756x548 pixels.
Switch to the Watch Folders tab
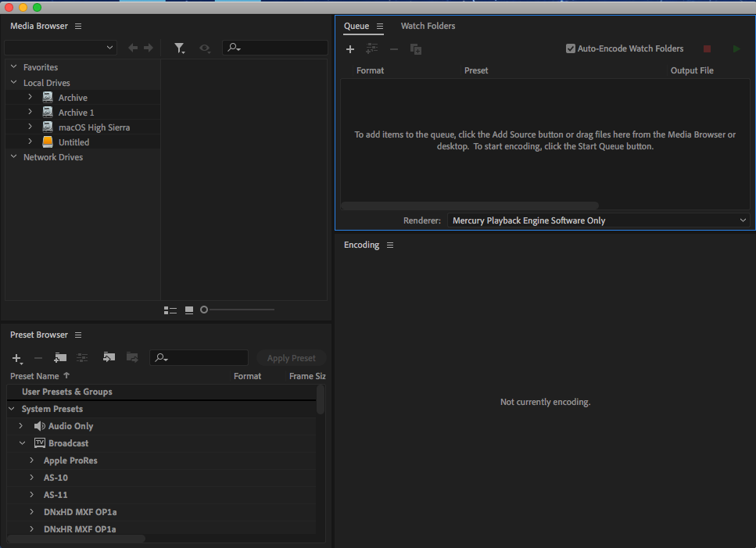(x=428, y=26)
